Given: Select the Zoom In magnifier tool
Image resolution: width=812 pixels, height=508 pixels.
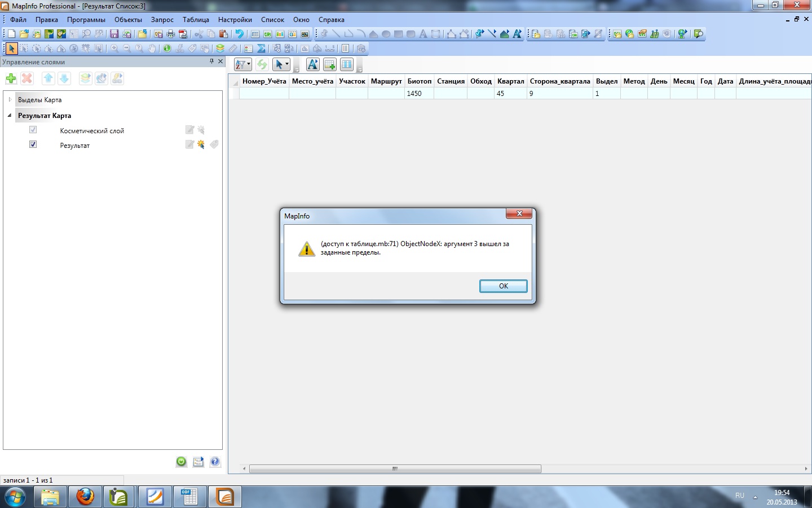Looking at the screenshot, I should point(114,49).
